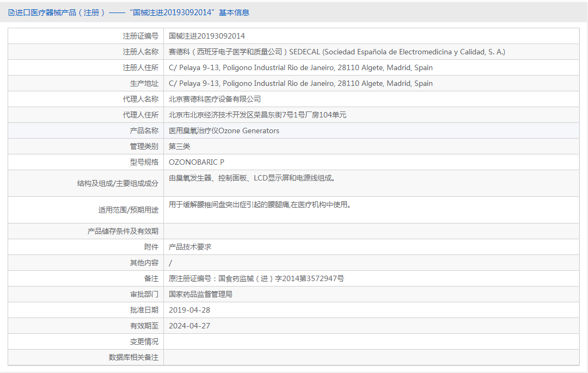The image size is (588, 373).
Task: Click the 其他内容 row label
Action: point(144,263)
